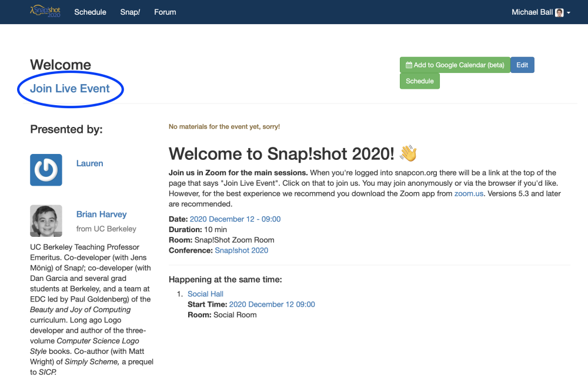Click the calendar icon on Google Calendar button

409,65
